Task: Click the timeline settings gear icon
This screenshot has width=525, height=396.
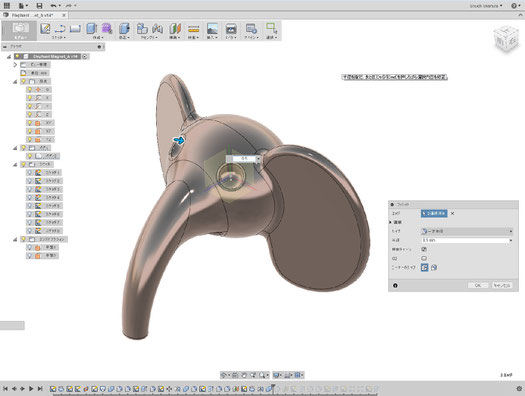Action: 519,389
